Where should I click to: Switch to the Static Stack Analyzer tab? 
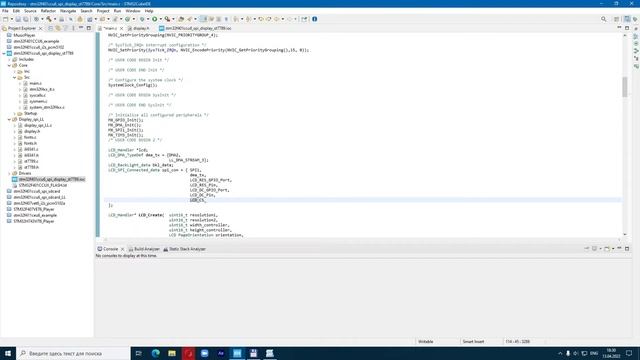pos(184,249)
